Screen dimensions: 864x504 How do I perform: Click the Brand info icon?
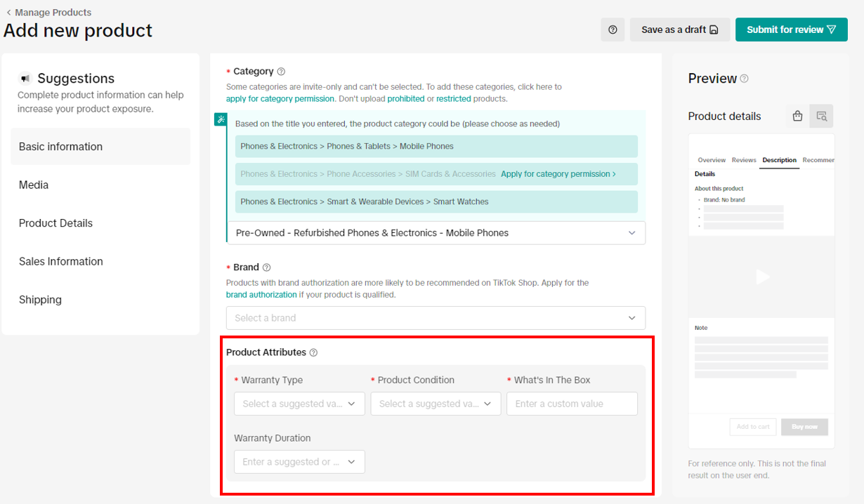(x=266, y=267)
